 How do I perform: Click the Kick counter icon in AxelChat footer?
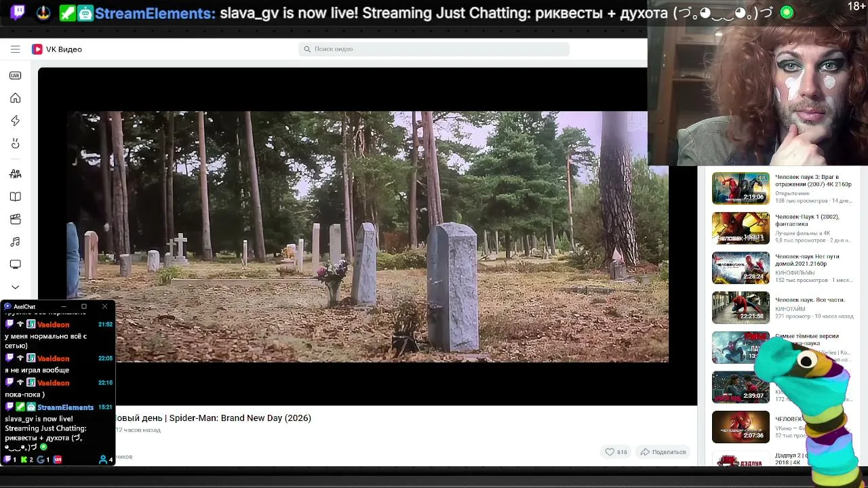pos(24,460)
